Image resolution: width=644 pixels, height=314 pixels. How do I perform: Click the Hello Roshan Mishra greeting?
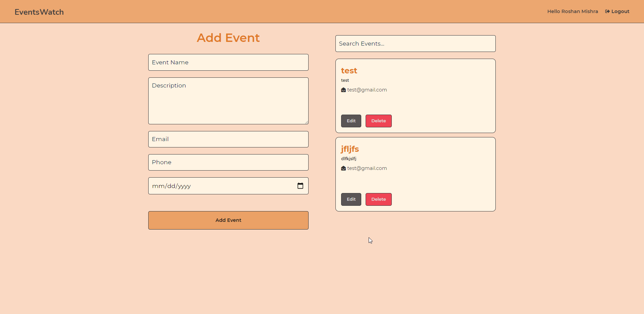click(573, 11)
